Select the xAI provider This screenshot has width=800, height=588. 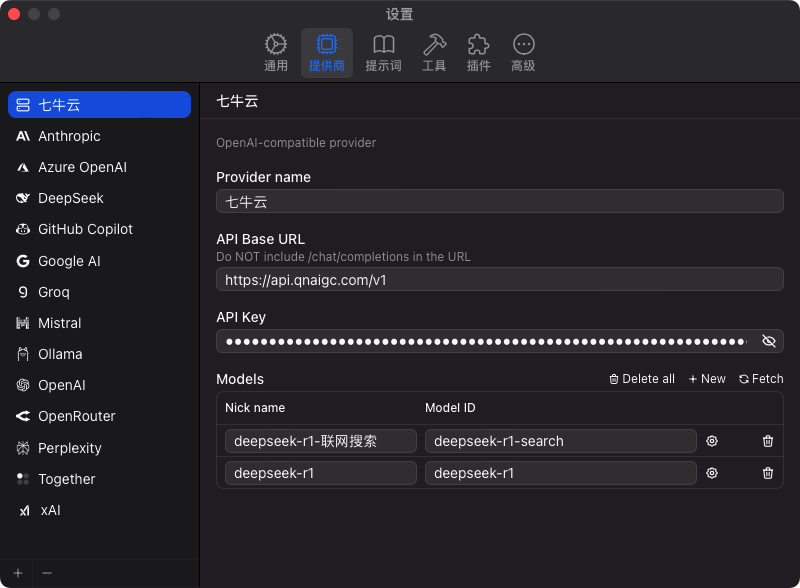[99, 510]
